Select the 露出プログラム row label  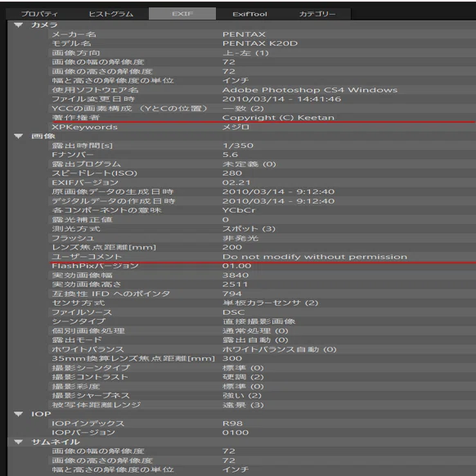coord(86,164)
